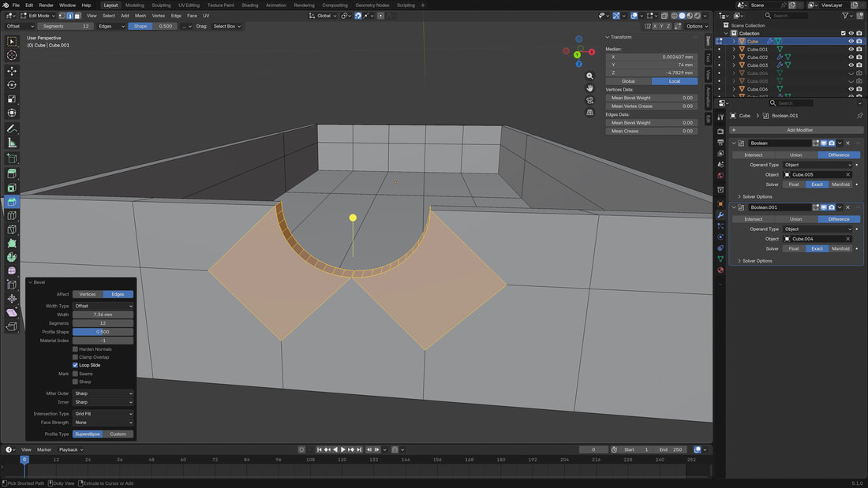Select the Move tool in the toolbar
This screenshot has height=488, width=868.
(x=12, y=71)
